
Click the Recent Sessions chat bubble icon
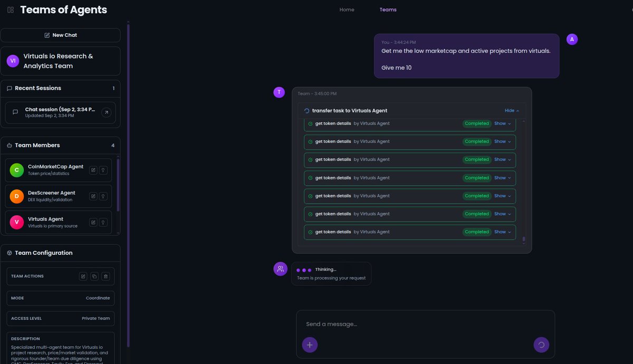9,88
